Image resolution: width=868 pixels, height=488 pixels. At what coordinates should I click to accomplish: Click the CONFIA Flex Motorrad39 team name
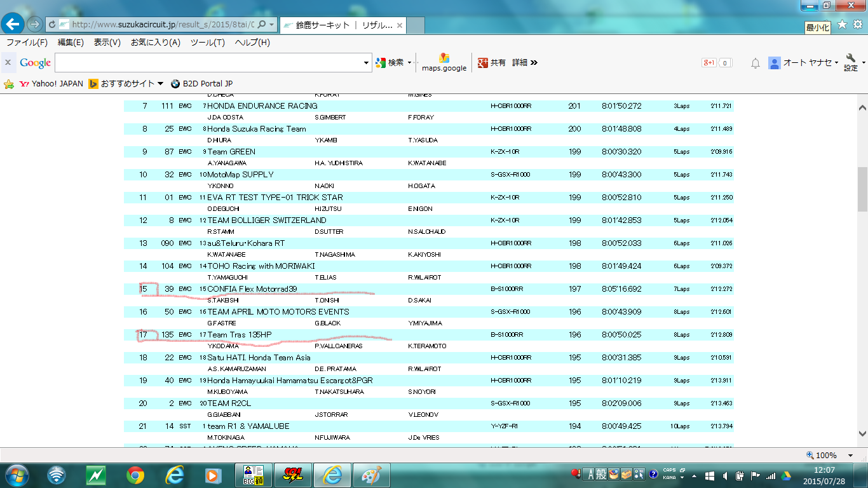(252, 289)
